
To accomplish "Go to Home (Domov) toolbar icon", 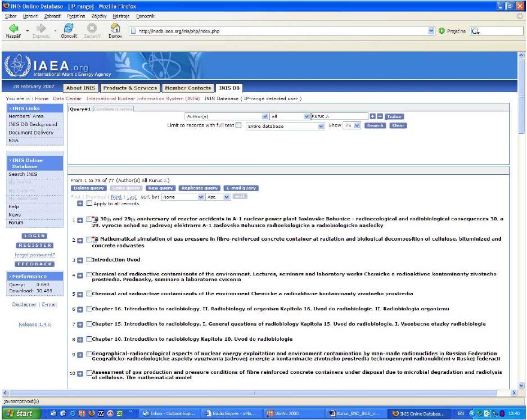I will (115, 28).
